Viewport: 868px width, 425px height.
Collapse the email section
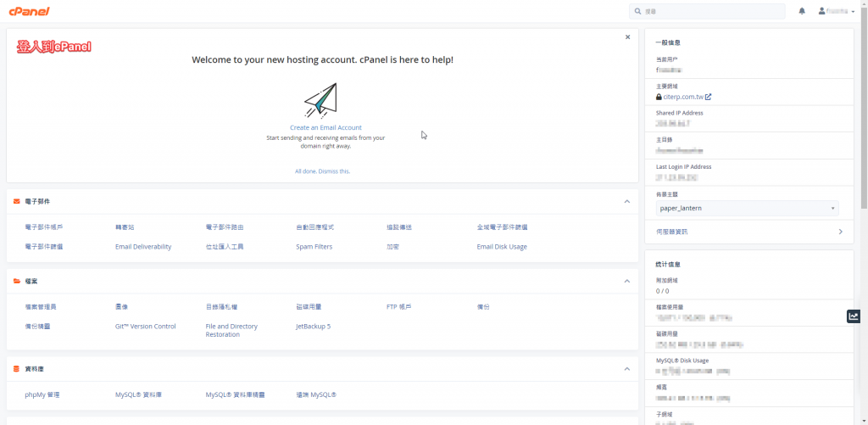626,201
